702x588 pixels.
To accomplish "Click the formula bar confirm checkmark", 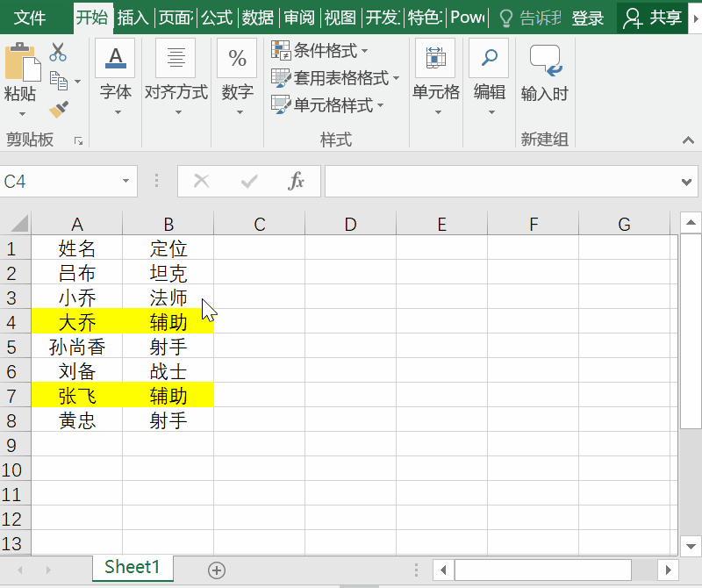I will pos(249,182).
